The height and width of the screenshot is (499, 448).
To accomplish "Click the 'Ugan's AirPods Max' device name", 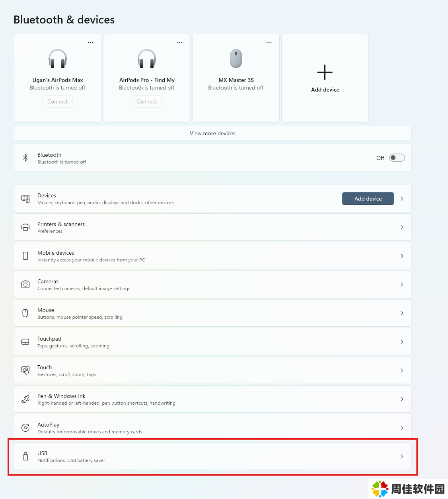I will 58,80.
